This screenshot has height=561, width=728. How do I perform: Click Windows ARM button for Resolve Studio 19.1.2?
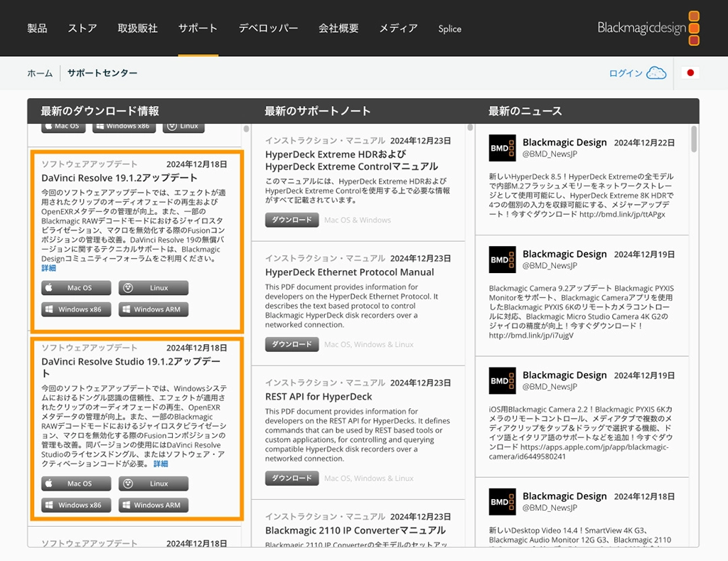[154, 505]
